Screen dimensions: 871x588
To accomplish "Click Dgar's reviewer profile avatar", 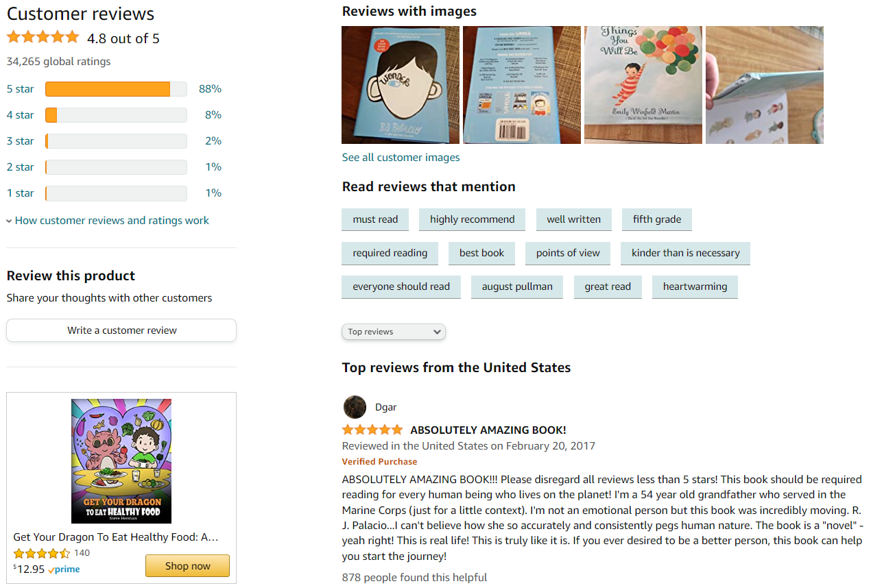I will point(355,406).
